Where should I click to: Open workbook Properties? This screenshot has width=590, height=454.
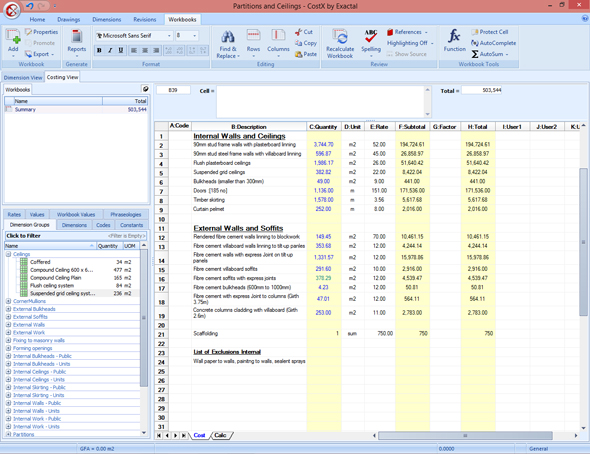(41, 32)
